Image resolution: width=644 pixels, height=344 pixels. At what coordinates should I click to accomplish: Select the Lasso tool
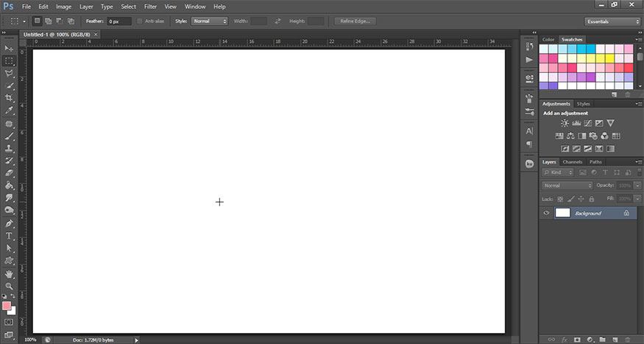(x=9, y=73)
